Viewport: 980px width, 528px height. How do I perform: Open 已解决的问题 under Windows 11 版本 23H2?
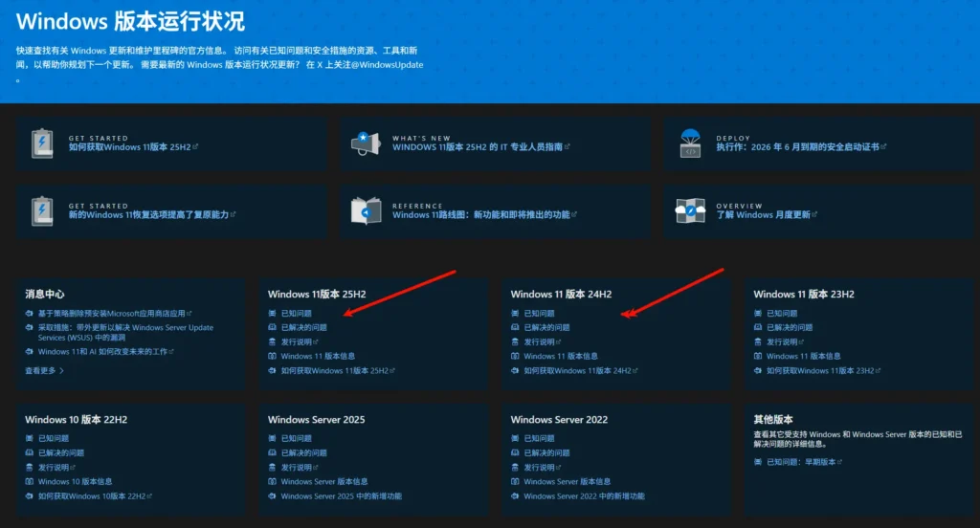pyautogui.click(x=790, y=327)
